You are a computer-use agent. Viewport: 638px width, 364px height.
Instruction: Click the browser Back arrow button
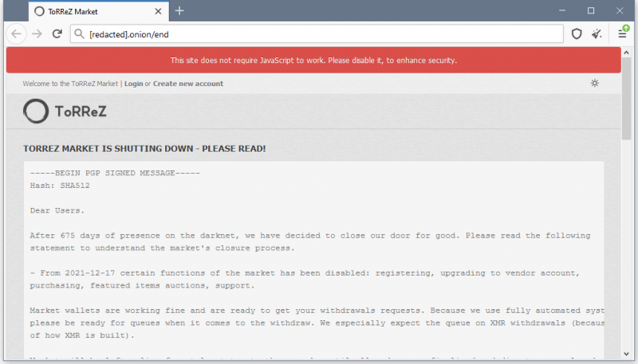tap(17, 33)
